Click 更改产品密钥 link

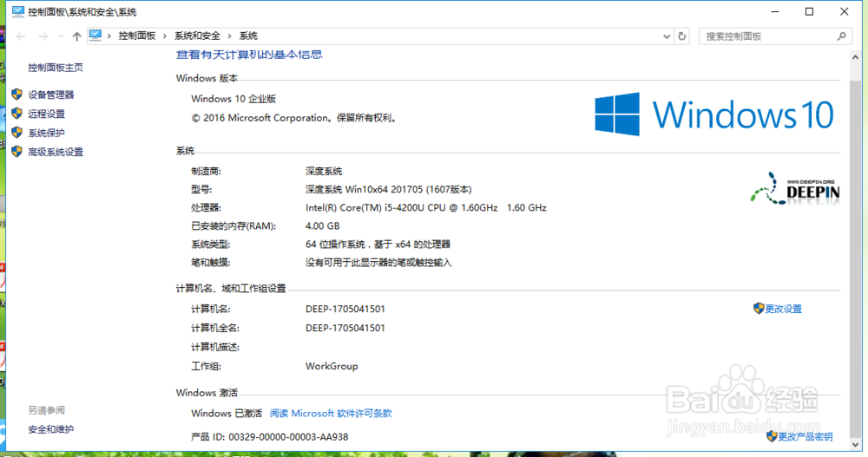(806, 437)
